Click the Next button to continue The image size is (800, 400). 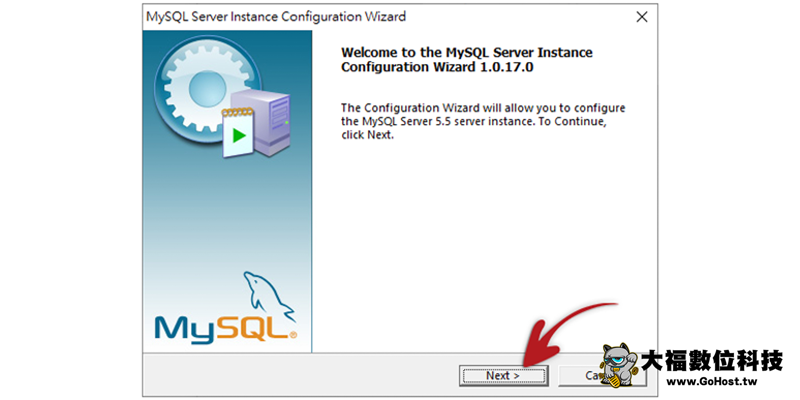(503, 376)
